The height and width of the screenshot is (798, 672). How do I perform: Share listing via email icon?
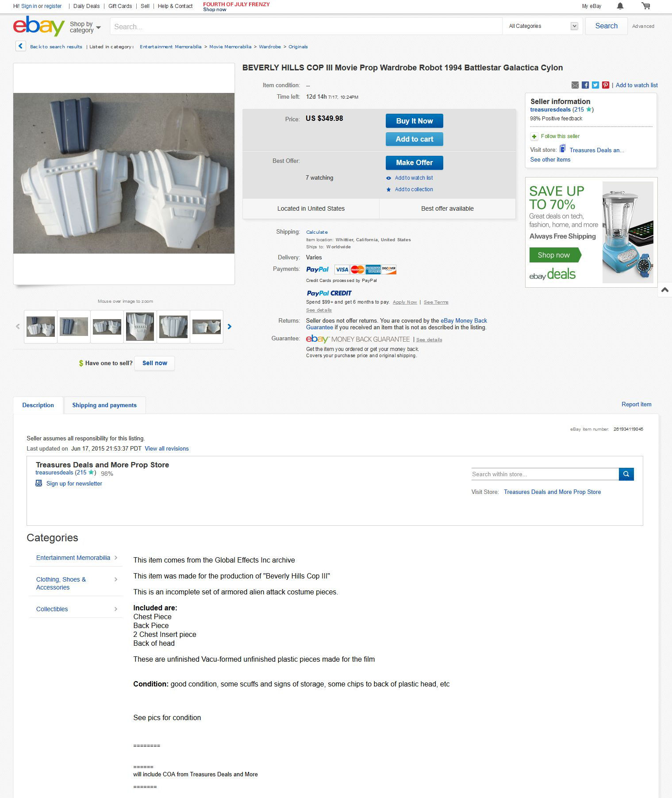click(x=575, y=85)
